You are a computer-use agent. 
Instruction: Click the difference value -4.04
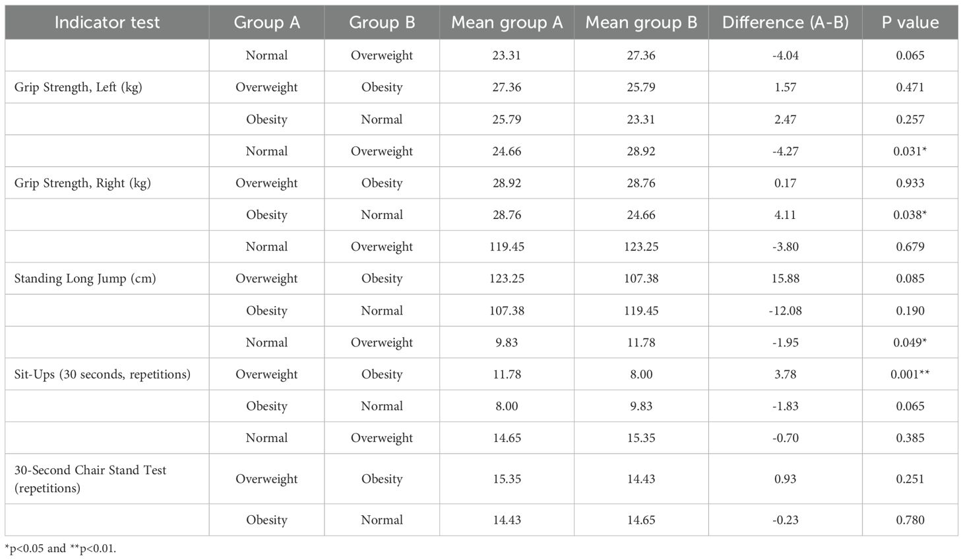pyautogui.click(x=785, y=55)
